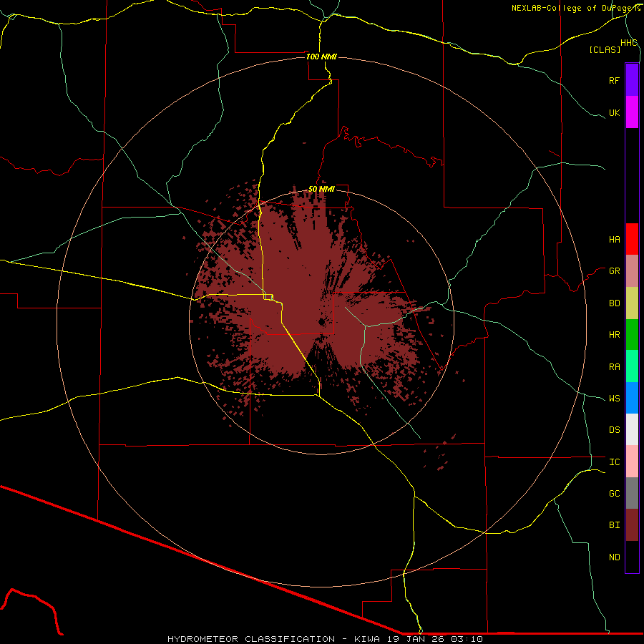Image resolution: width=644 pixels, height=644 pixels.
Task: Click the black radar site dot at center
Action: pyautogui.click(x=322, y=322)
